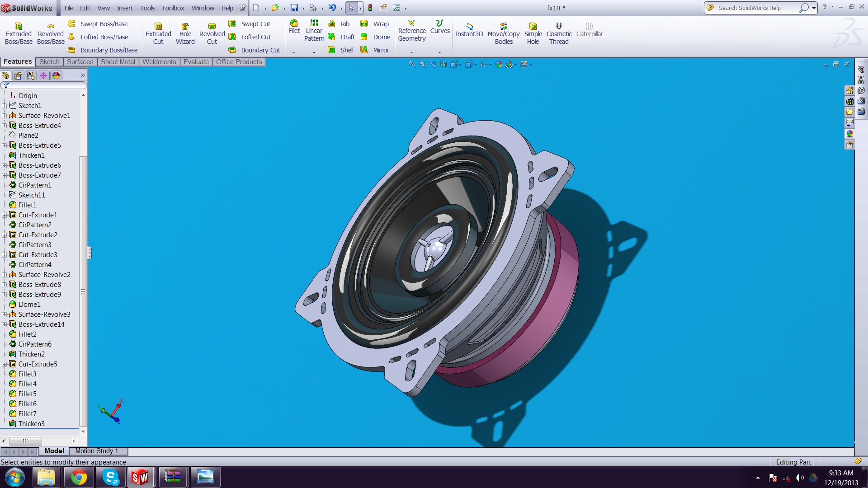Open Skype from the taskbar
Screen dimensions: 868x488
click(x=111, y=477)
